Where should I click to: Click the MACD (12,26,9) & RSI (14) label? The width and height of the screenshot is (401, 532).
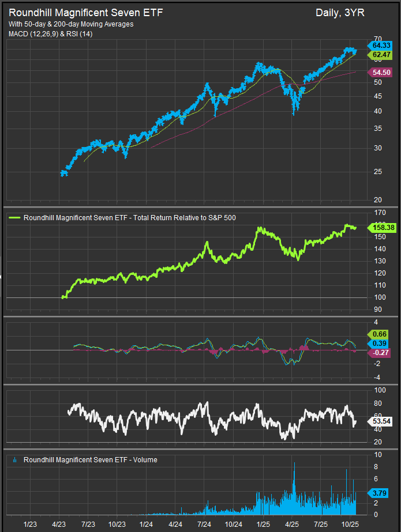tap(50, 34)
